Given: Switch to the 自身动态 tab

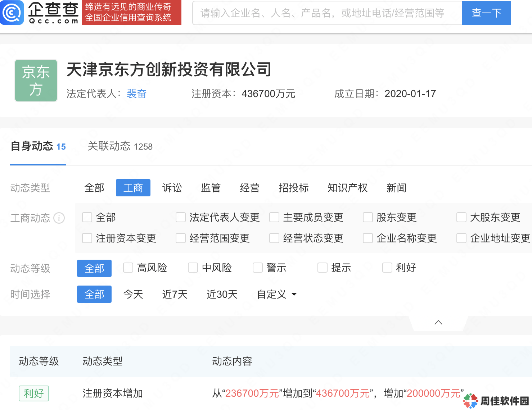Looking at the screenshot, I should tap(38, 146).
